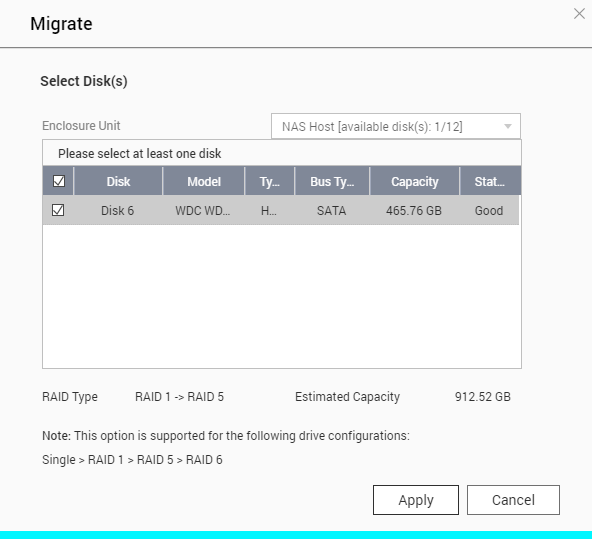Screen dimensions: 592x539
Task: Sort by the Disk column header
Action: tap(118, 181)
